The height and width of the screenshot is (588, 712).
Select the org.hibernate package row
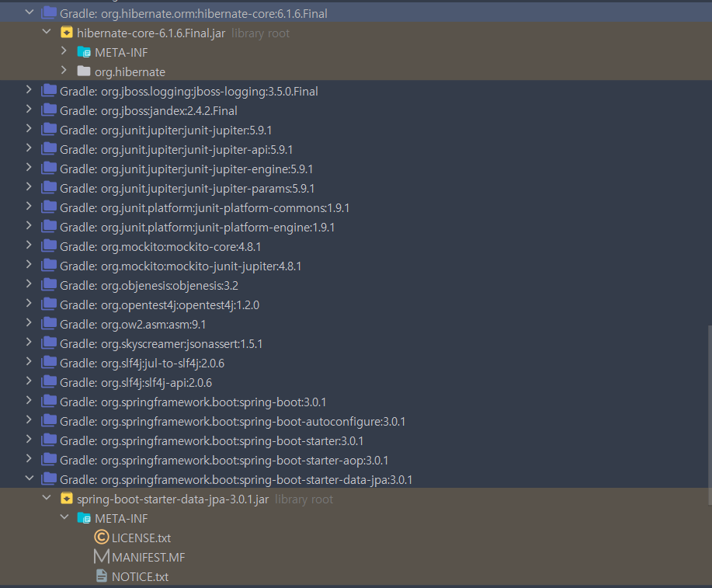356,71
